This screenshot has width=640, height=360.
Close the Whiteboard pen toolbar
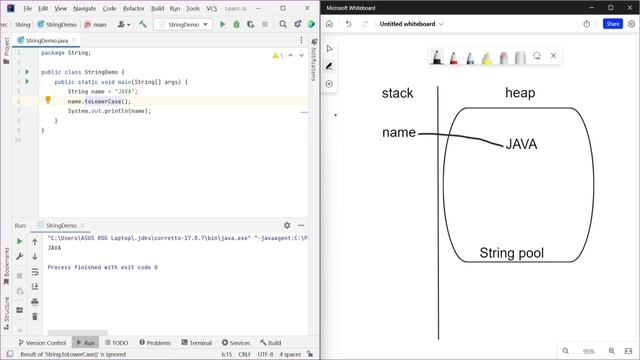point(553,56)
